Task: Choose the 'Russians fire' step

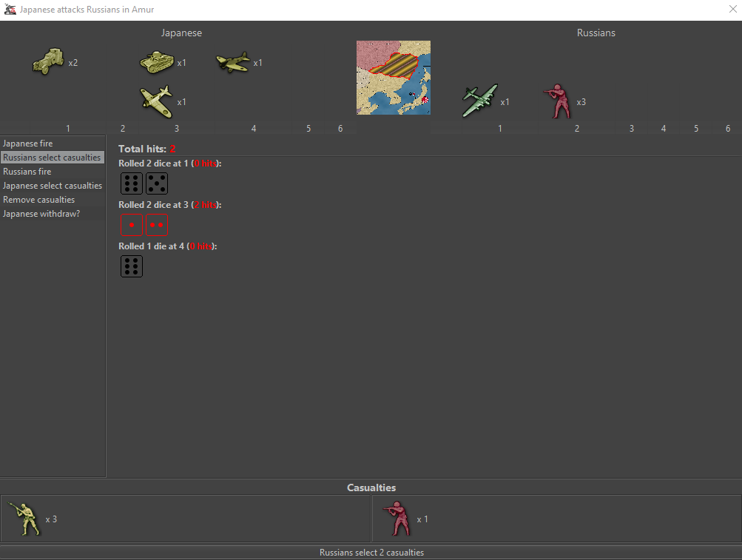Action: click(x=27, y=172)
